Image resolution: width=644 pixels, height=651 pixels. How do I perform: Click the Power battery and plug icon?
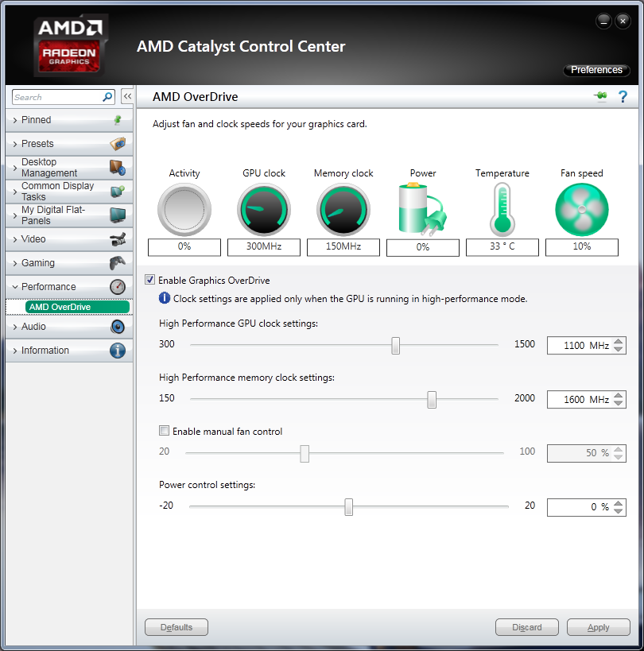[423, 209]
